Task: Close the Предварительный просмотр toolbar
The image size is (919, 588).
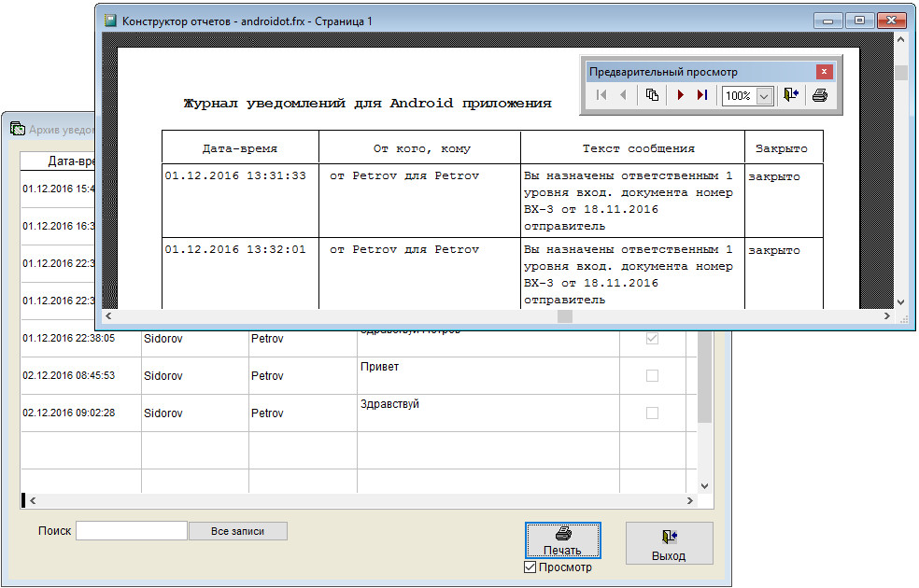Action: click(824, 72)
